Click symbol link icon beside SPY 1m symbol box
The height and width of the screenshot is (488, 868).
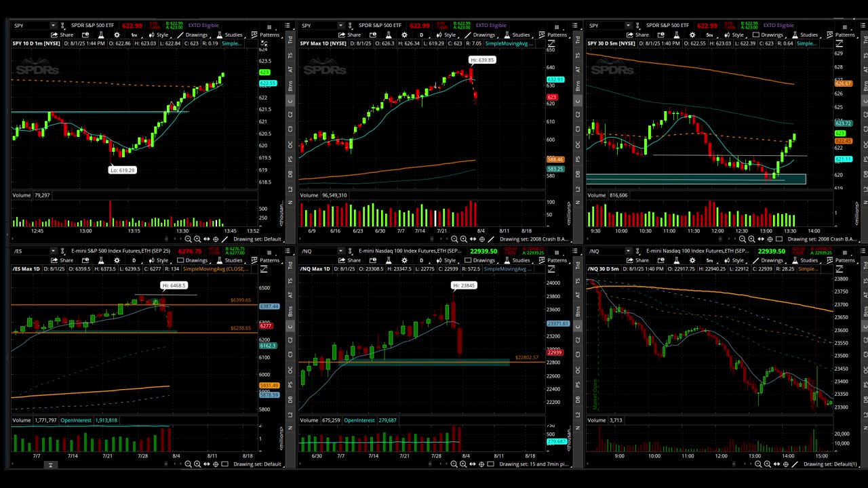click(x=62, y=26)
